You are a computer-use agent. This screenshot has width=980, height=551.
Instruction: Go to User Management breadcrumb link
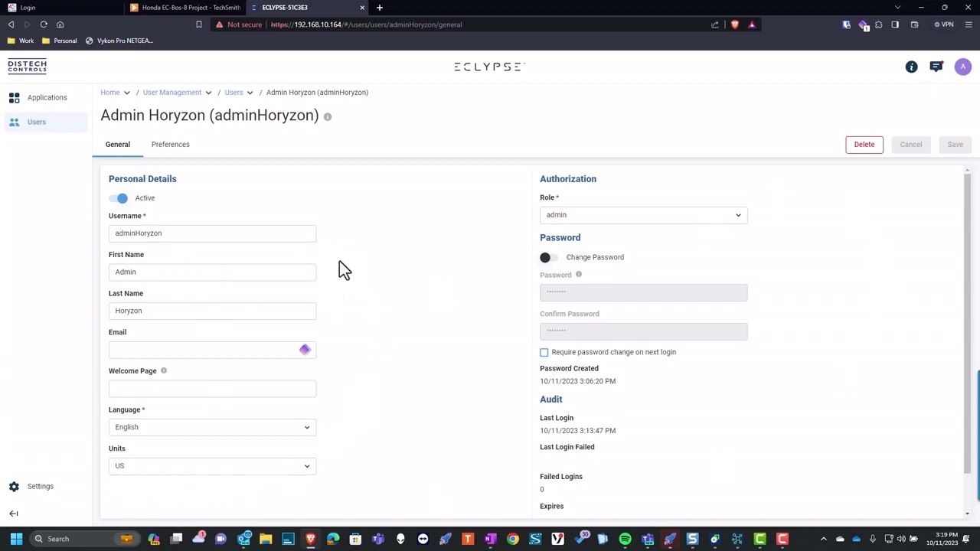(172, 93)
